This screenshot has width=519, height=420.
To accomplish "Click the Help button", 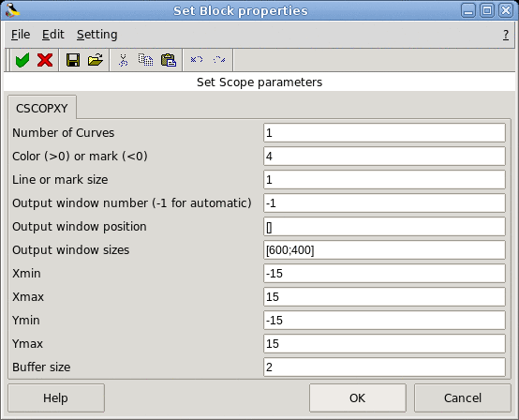I will pos(56,397).
